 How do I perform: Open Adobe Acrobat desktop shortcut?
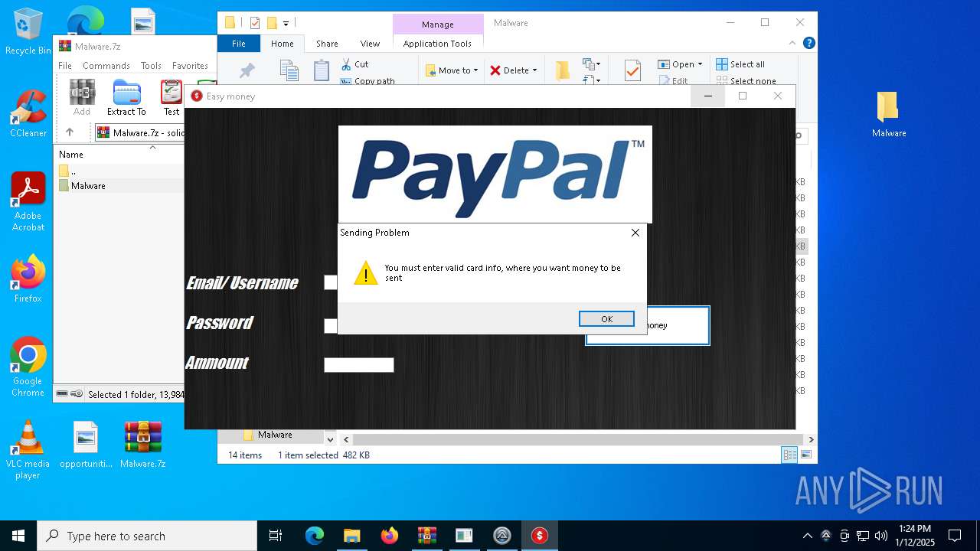pyautogui.click(x=28, y=202)
